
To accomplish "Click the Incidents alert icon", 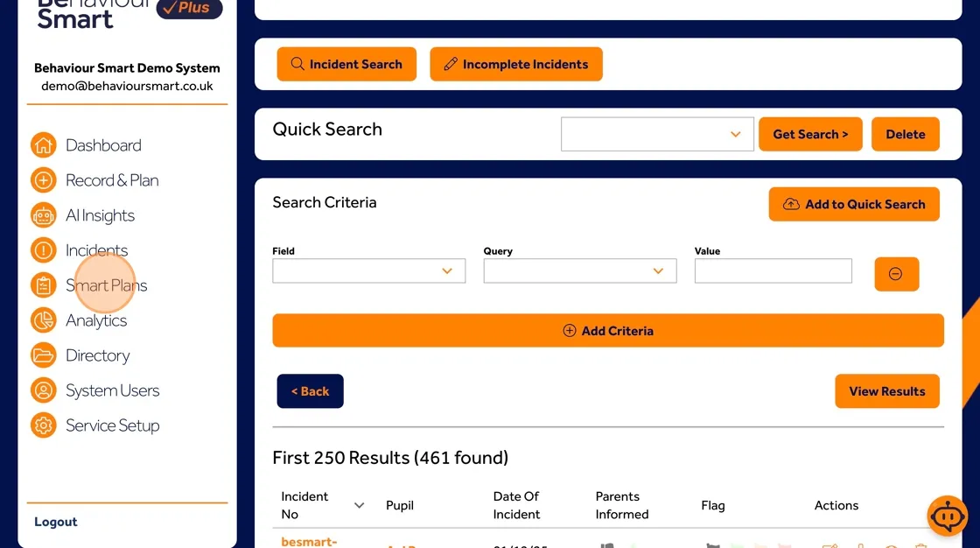I will click(x=43, y=250).
